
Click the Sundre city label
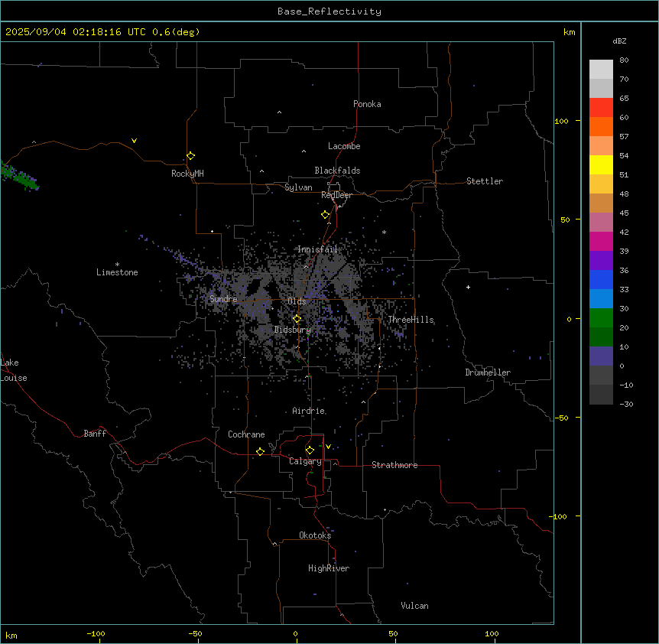[x=223, y=299]
